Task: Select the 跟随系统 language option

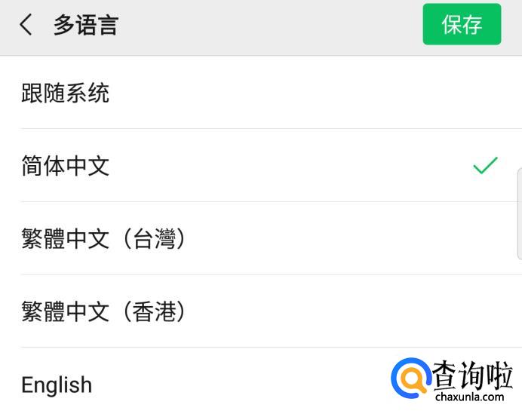Action: (x=66, y=93)
